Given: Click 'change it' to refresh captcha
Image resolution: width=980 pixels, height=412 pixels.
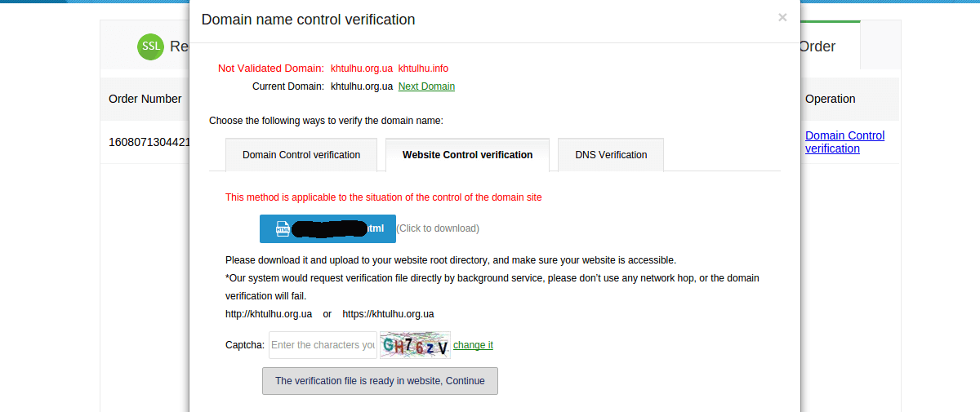Looking at the screenshot, I should tap(473, 345).
